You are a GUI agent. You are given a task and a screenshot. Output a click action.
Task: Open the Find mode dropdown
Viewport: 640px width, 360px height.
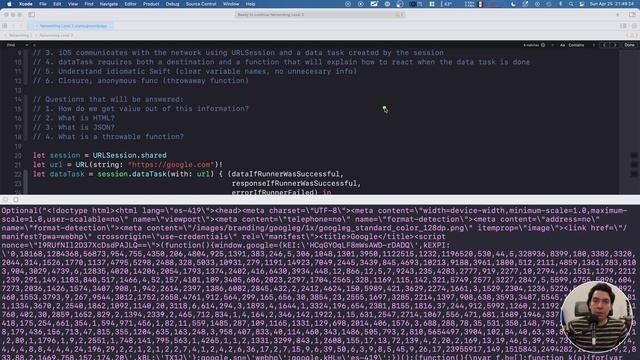pyautogui.click(x=16, y=45)
